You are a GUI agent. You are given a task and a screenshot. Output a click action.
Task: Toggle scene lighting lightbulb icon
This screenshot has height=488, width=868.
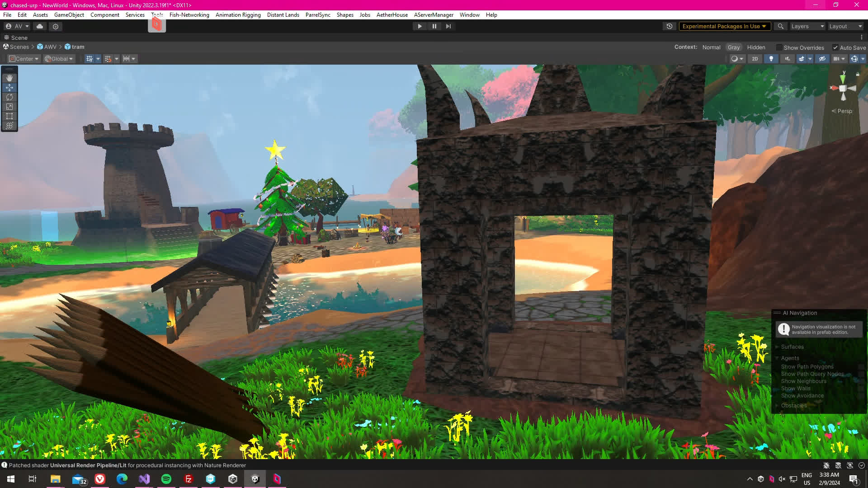(x=771, y=59)
